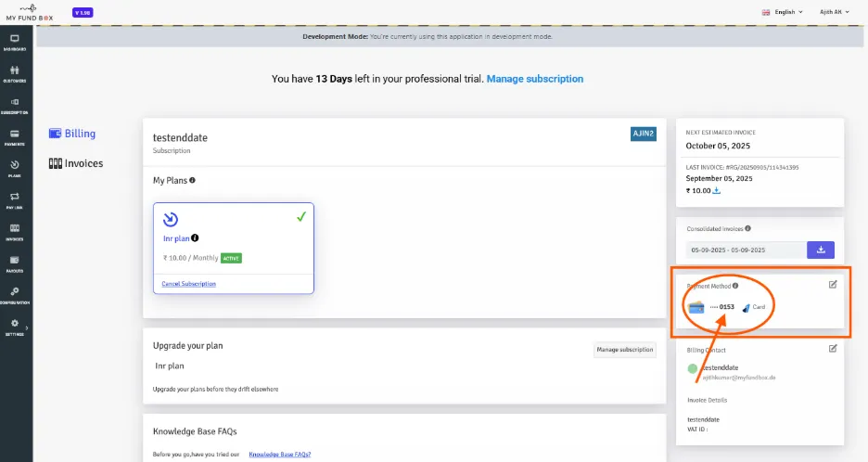Click the green checkmark on plan card

[301, 216]
